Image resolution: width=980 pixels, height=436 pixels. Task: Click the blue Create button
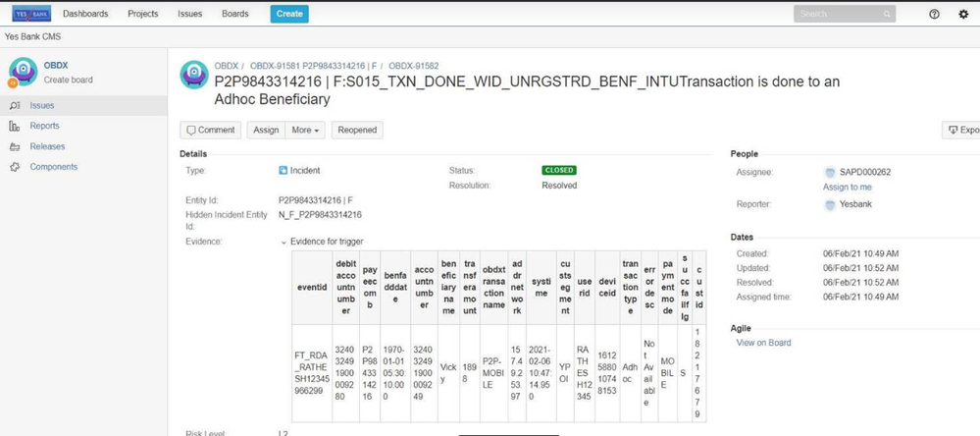(x=289, y=14)
